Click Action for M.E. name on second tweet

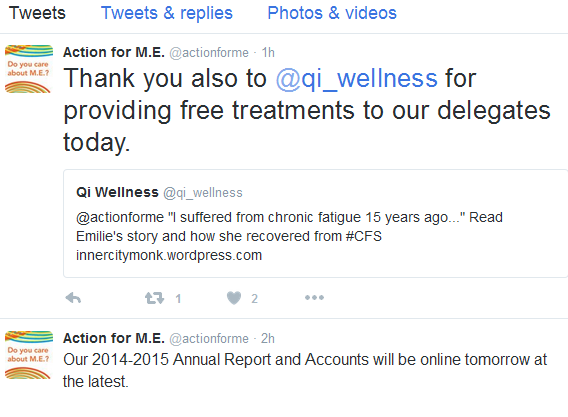pyautogui.click(x=114, y=338)
